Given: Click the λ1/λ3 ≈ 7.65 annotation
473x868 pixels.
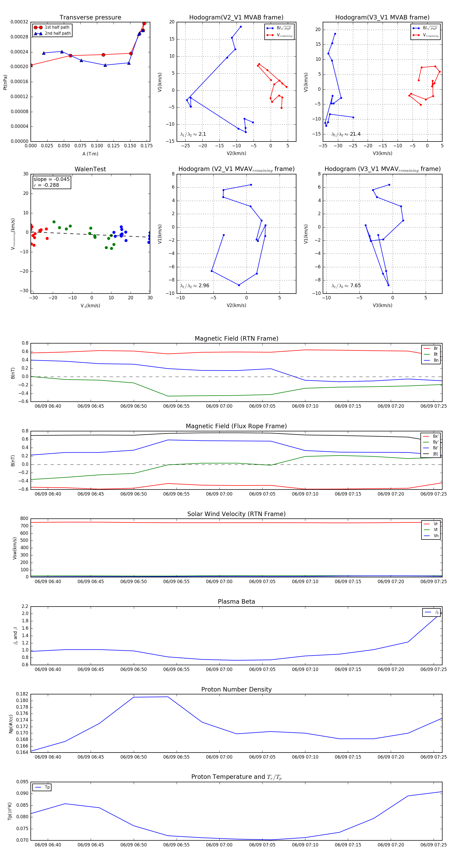Looking at the screenshot, I should pos(346,286).
